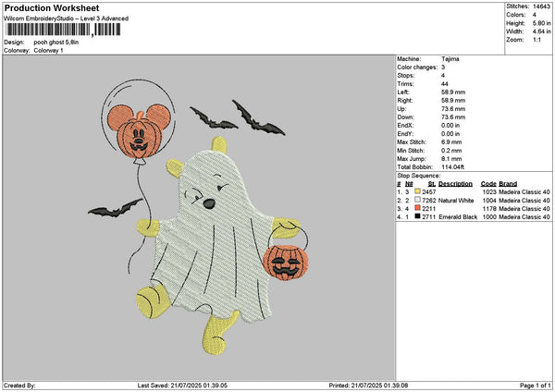Select the min stitch value "0.2 mm"
The image size is (555, 392).
coord(451,151)
